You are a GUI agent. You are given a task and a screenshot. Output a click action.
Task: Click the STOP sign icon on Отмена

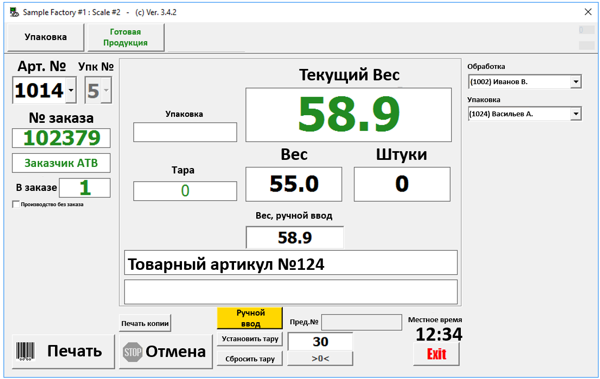[133, 352]
